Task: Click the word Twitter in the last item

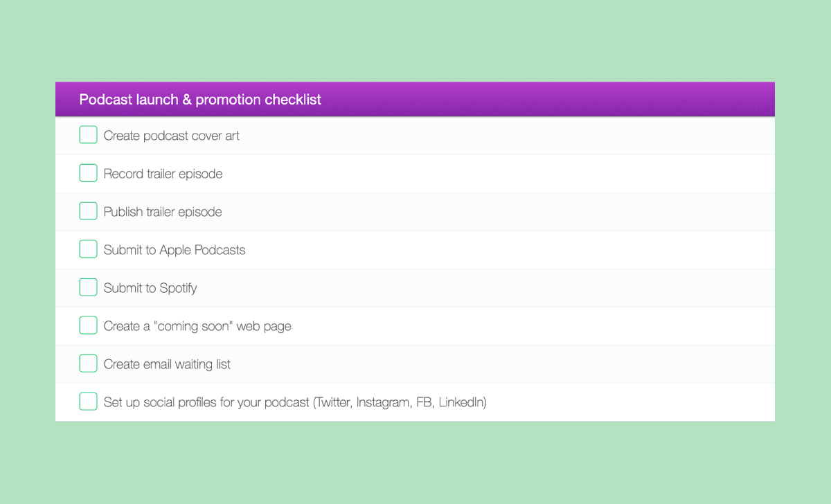Action: tap(334, 402)
